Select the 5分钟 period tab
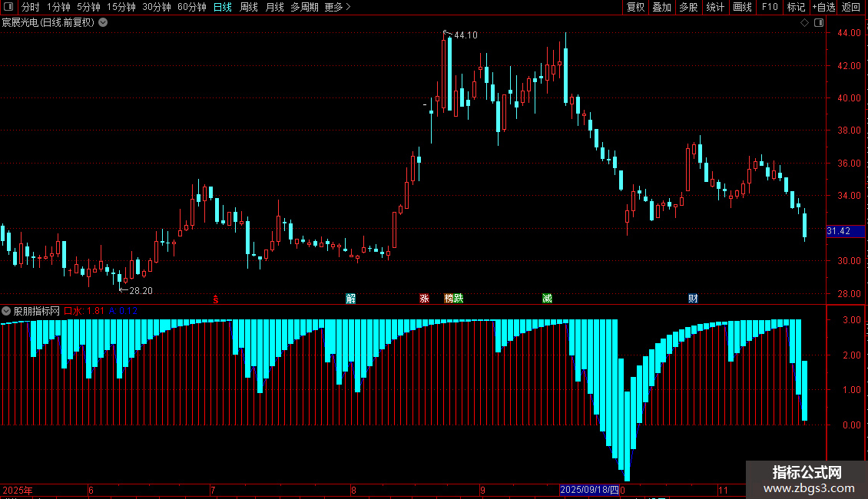The image size is (868, 499). [88, 7]
